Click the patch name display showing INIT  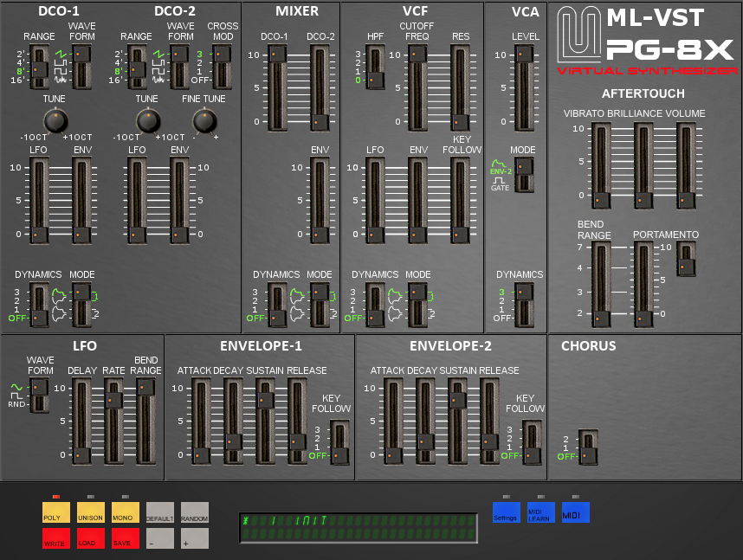[x=359, y=528]
